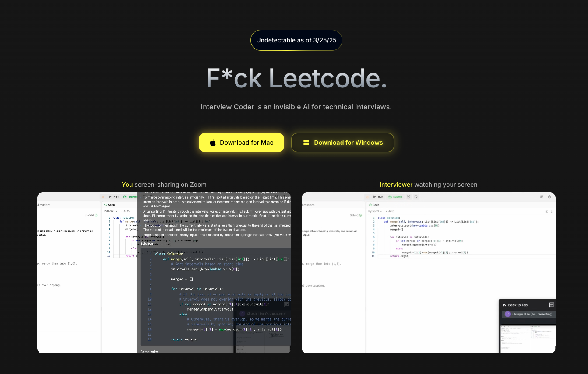Open the Python3 dropdown in the Zoom-shared editor
The height and width of the screenshot is (374, 588).
pyautogui.click(x=111, y=211)
